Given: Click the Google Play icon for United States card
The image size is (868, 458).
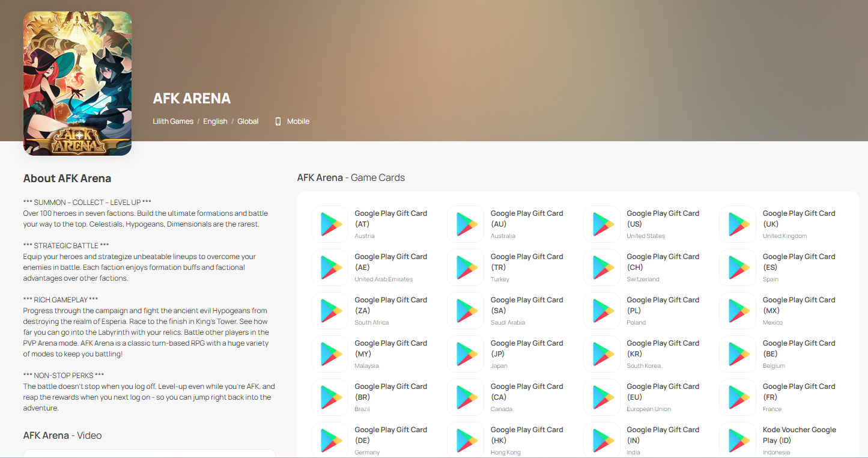Looking at the screenshot, I should (x=601, y=224).
